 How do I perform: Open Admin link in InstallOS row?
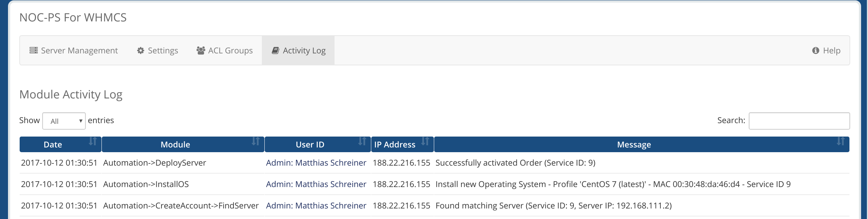tap(316, 184)
